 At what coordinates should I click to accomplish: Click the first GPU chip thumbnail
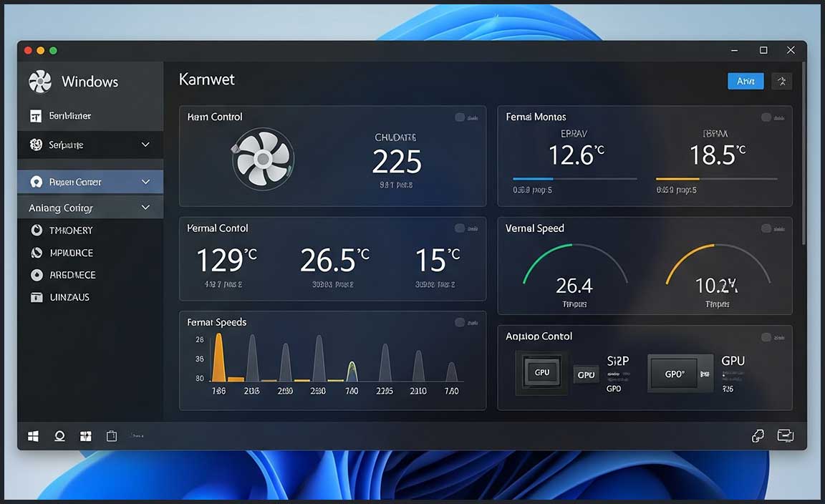click(542, 372)
